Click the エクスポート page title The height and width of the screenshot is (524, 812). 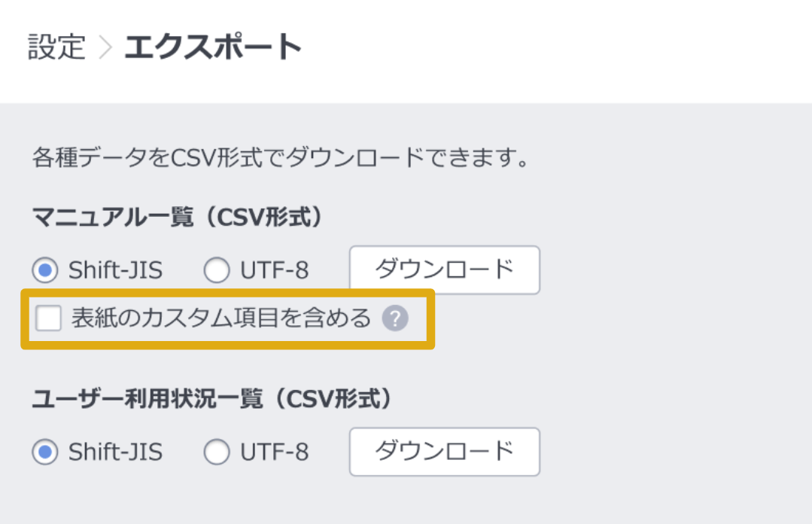213,47
